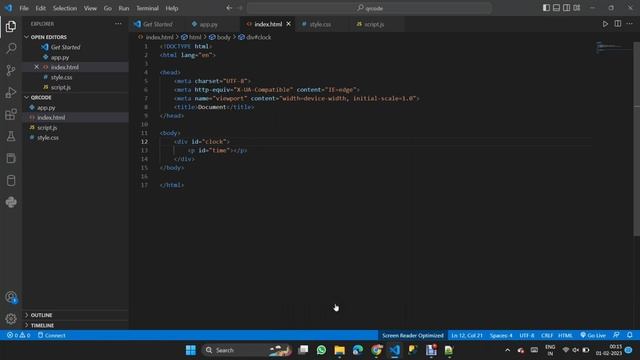Toggle primary side bar layout icon

pos(546,8)
